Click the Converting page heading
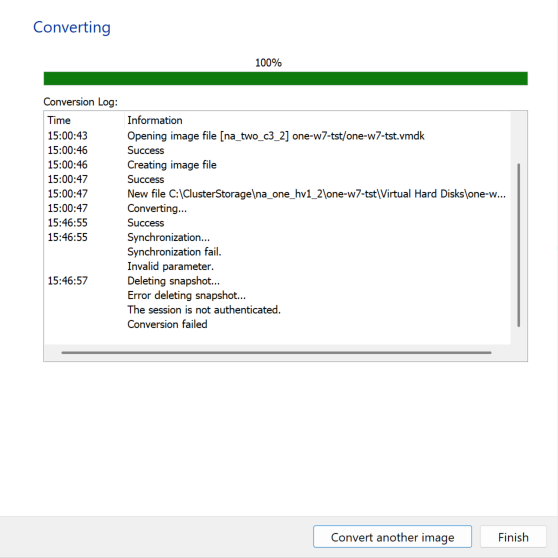This screenshot has width=558, height=558. tap(72, 27)
